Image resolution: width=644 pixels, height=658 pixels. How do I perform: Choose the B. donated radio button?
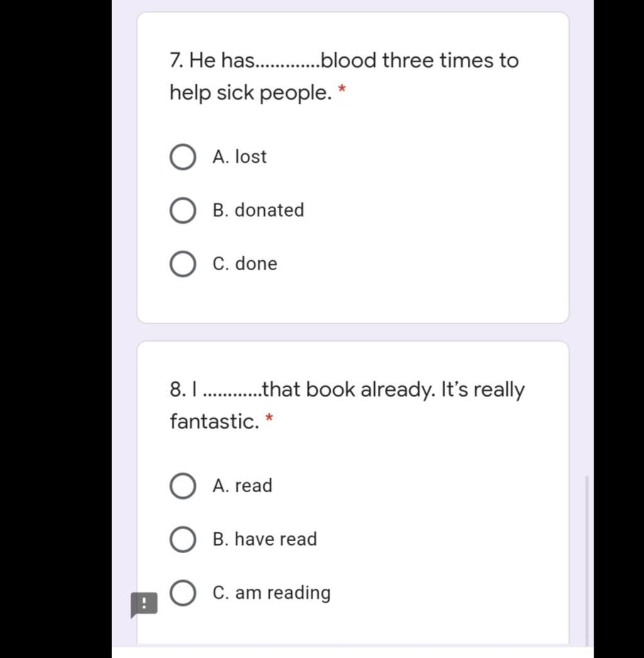pos(182,211)
